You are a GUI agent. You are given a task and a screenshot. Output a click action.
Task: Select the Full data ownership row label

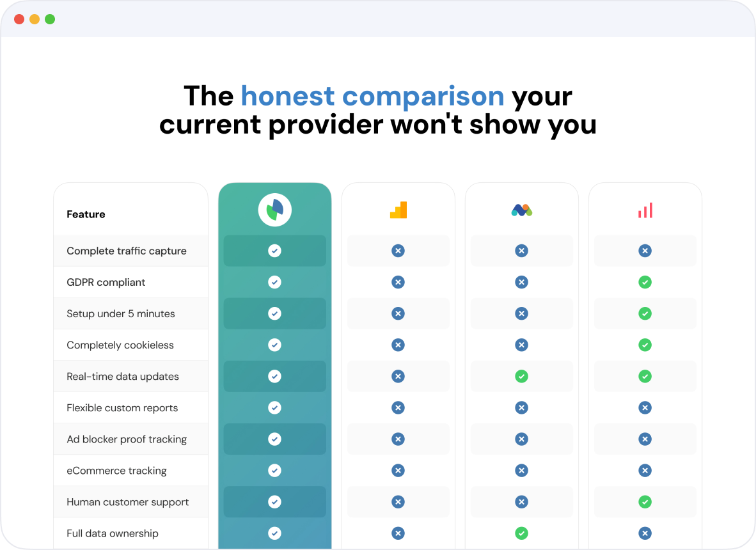[x=113, y=533]
